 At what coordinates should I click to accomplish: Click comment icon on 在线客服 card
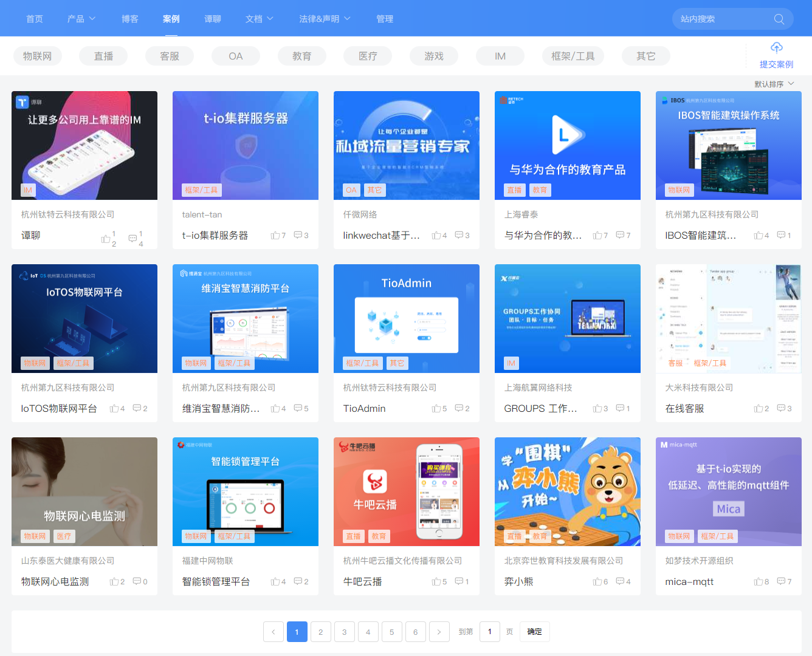point(781,408)
